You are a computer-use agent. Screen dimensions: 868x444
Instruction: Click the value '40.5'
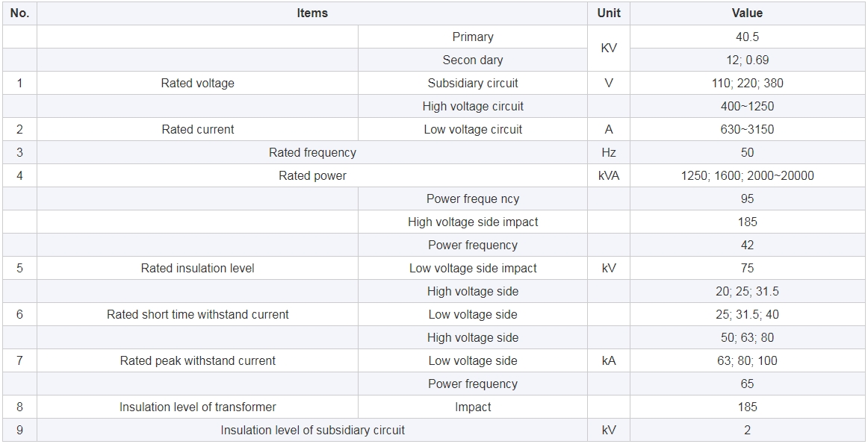click(x=747, y=37)
